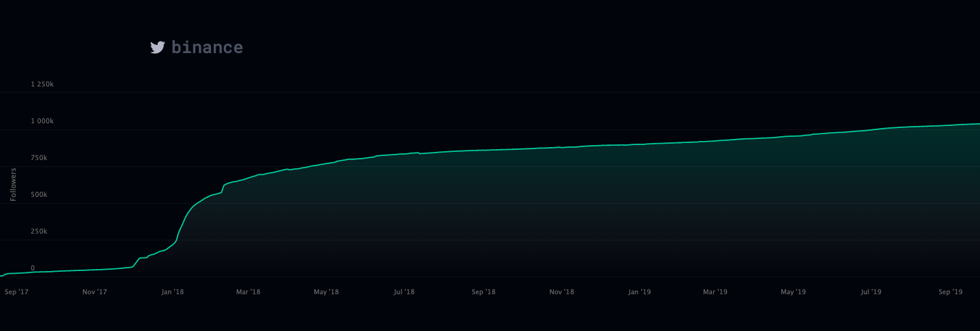Image resolution: width=980 pixels, height=331 pixels.
Task: Click the Jul '19 date label
Action: (871, 292)
